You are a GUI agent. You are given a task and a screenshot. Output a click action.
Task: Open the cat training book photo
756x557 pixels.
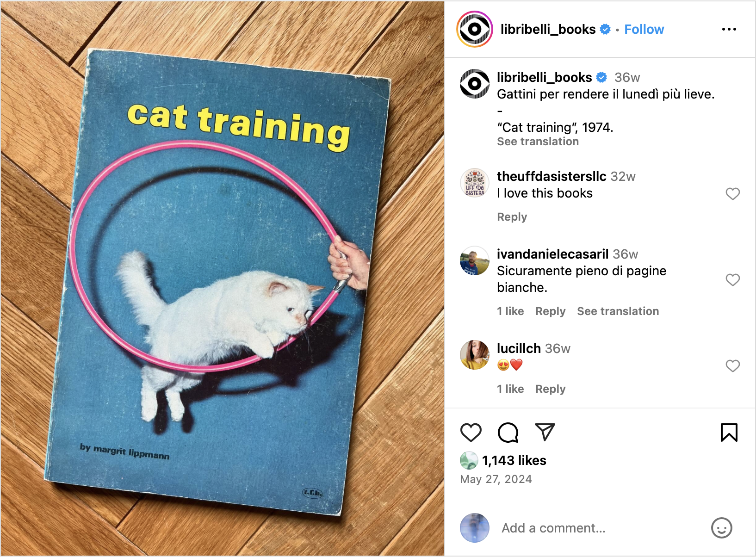click(x=223, y=278)
